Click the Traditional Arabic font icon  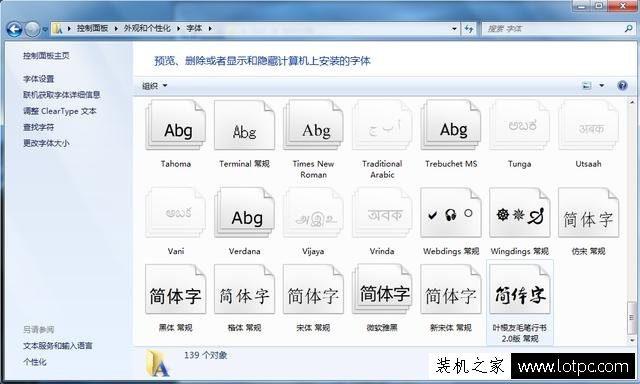click(x=382, y=126)
